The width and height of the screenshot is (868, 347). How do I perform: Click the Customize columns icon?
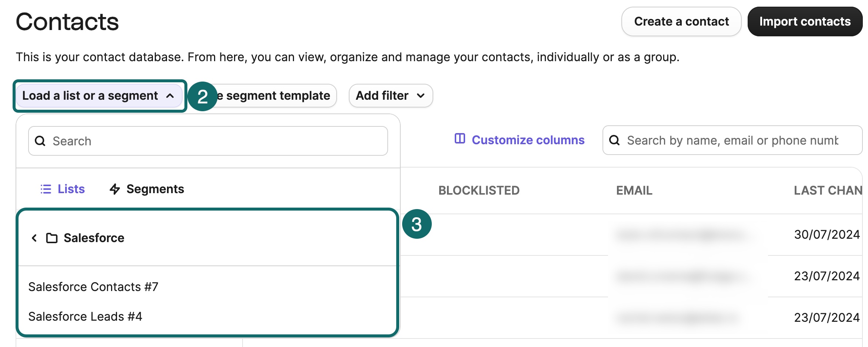point(460,139)
